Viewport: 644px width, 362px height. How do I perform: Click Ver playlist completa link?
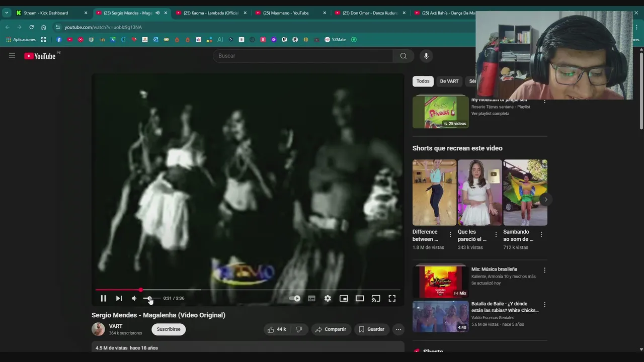point(490,114)
